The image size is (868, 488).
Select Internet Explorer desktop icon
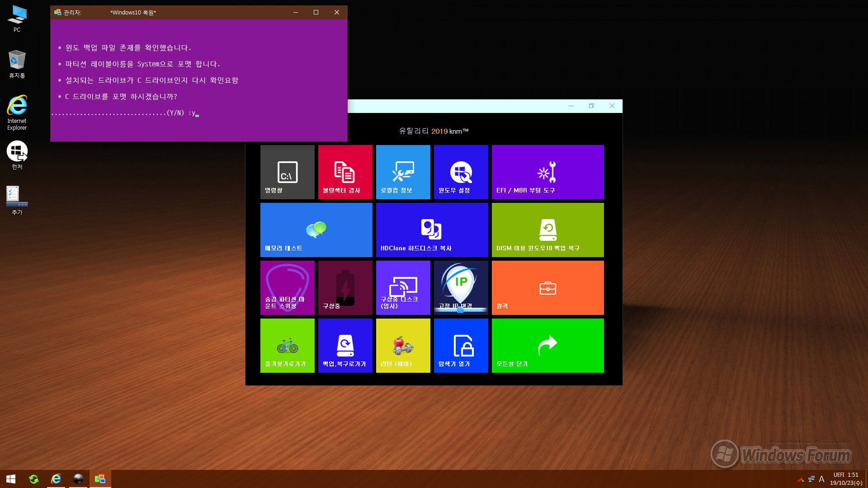coord(17,113)
